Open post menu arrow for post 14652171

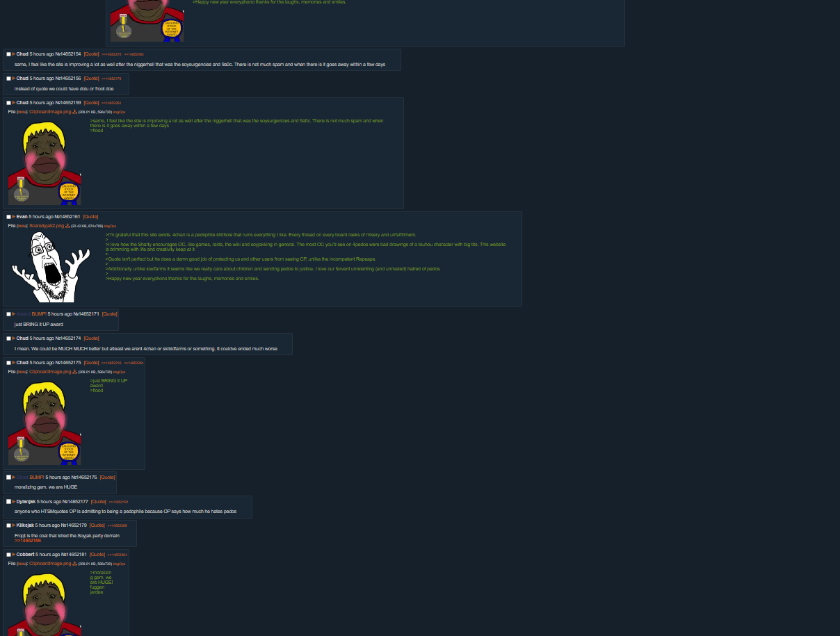click(13, 314)
